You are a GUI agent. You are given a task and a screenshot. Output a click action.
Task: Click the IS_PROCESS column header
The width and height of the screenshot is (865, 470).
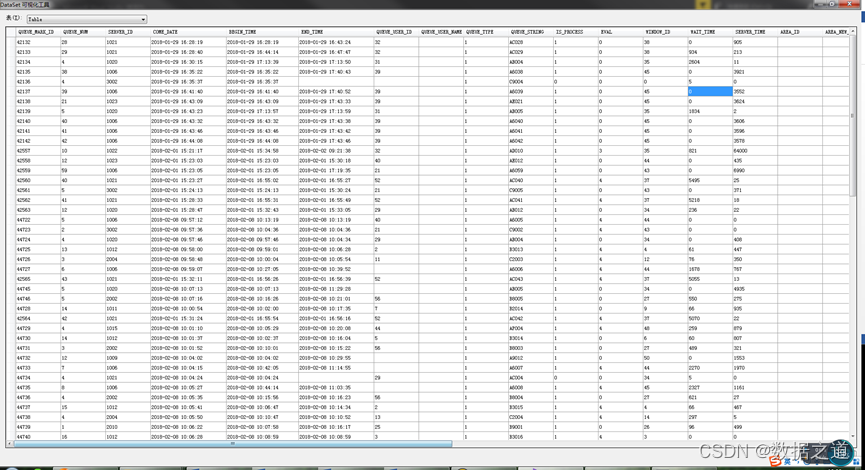576,32
